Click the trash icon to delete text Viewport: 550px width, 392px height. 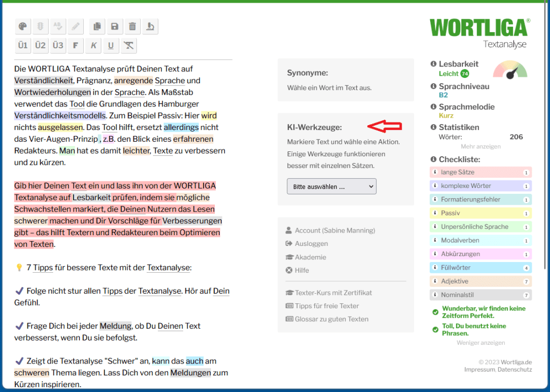[132, 26]
